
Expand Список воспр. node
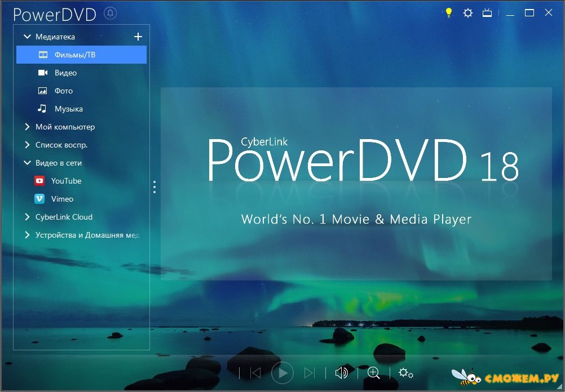(27, 145)
